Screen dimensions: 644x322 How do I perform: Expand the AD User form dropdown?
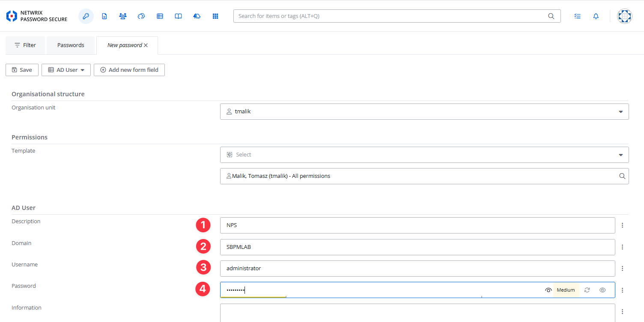click(x=66, y=70)
